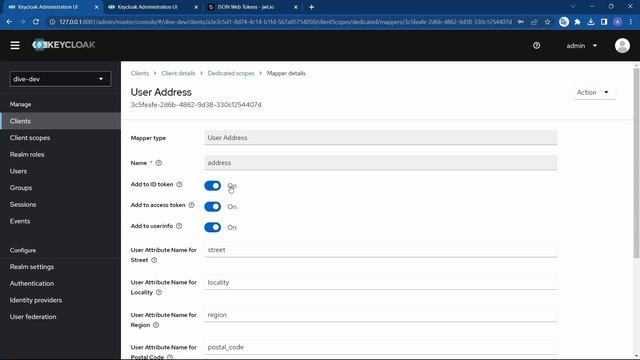Open Realm settings in the sidebar
Screen dimensions: 640x360
tap(60, 267)
